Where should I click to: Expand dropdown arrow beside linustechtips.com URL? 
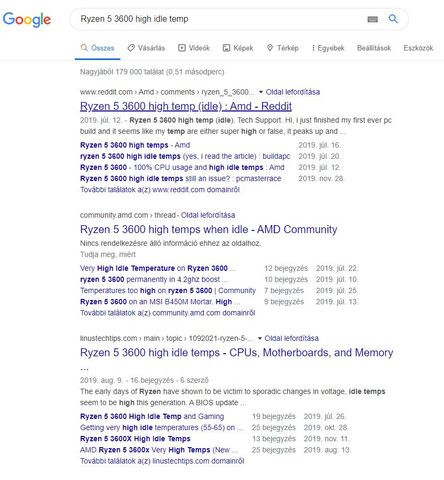(260, 338)
